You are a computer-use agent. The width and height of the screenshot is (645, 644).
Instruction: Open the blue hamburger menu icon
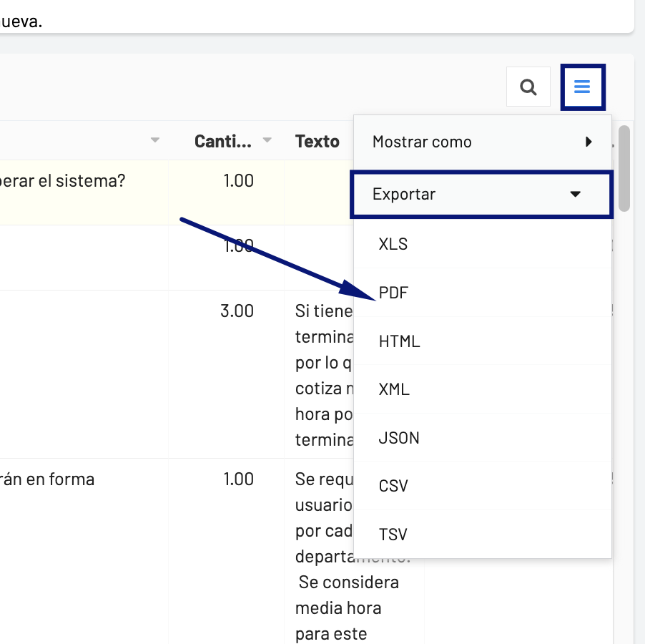(x=582, y=87)
